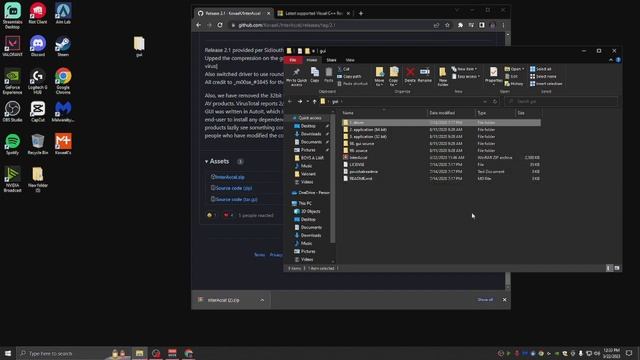Click the Rename icon in ribbon
This screenshot has height=360, width=640.
tap(424, 76)
